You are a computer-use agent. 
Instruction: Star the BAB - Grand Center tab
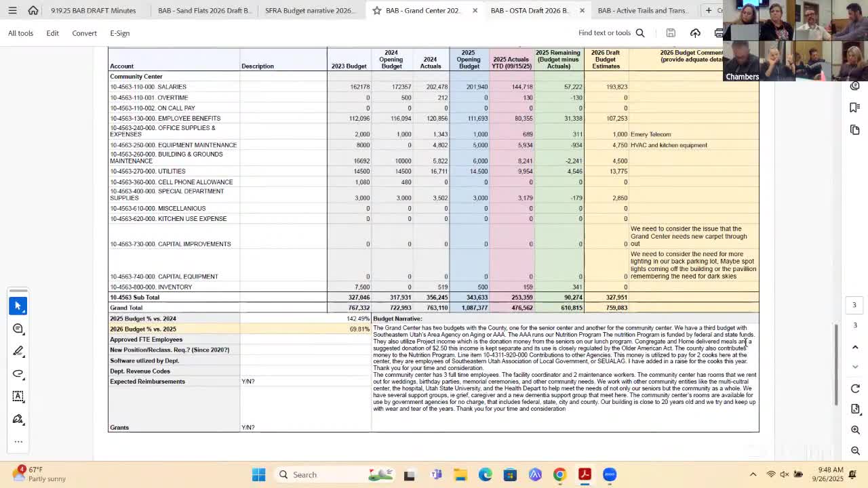point(377,11)
